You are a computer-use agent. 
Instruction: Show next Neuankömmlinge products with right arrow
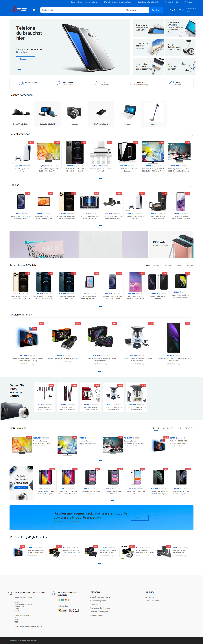pos(193,135)
